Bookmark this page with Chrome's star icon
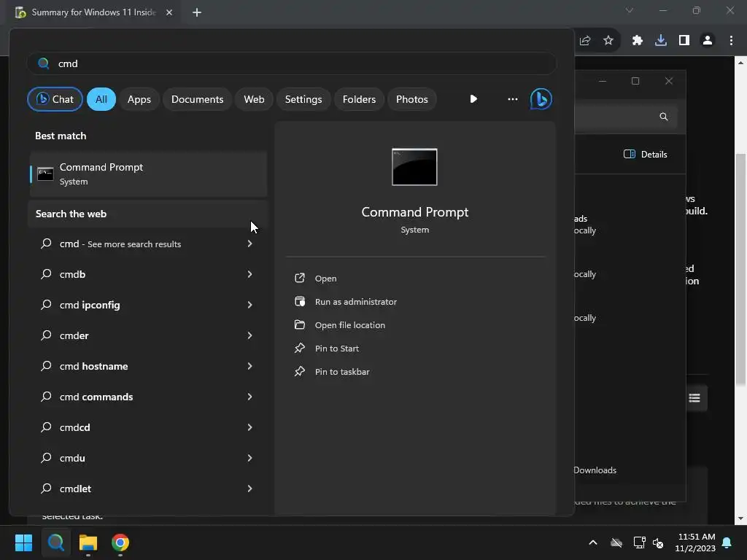The width and height of the screenshot is (747, 560). (608, 41)
